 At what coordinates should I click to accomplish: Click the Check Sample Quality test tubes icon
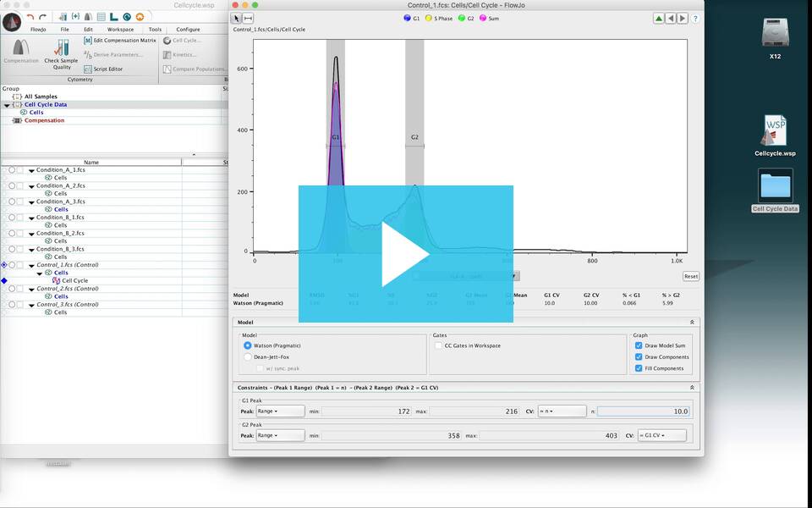(x=62, y=47)
